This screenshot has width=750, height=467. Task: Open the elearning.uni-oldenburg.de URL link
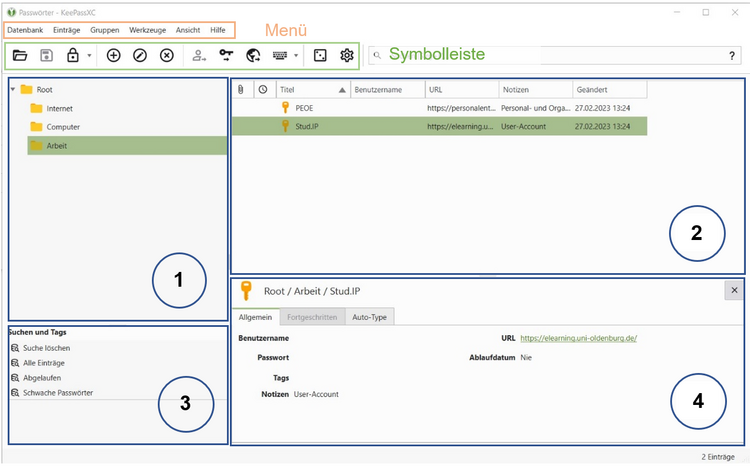(x=579, y=338)
